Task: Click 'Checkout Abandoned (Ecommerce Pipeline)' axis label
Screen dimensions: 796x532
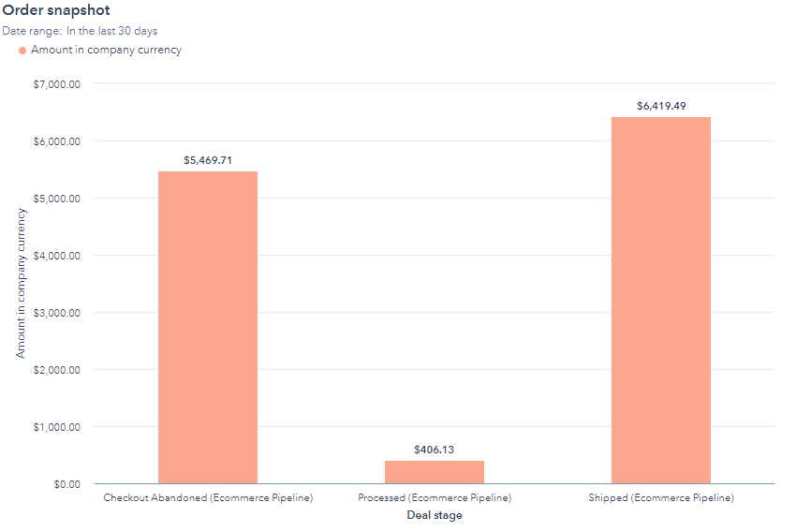Action: [208, 497]
